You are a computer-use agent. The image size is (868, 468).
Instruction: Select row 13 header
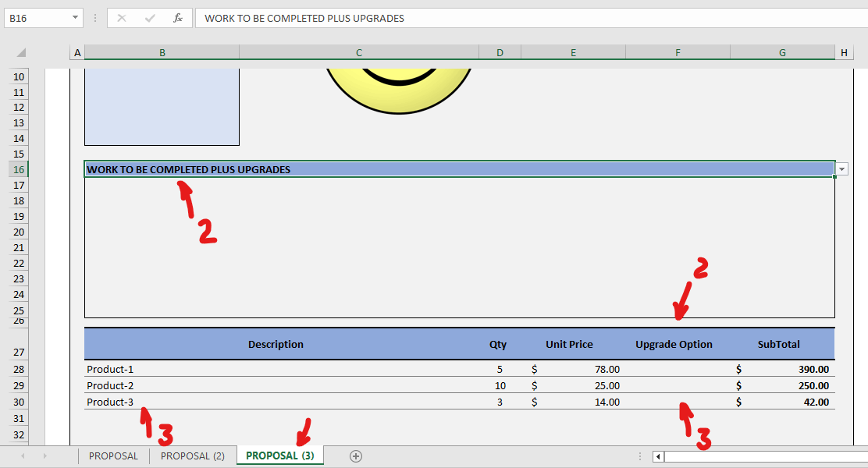click(19, 122)
